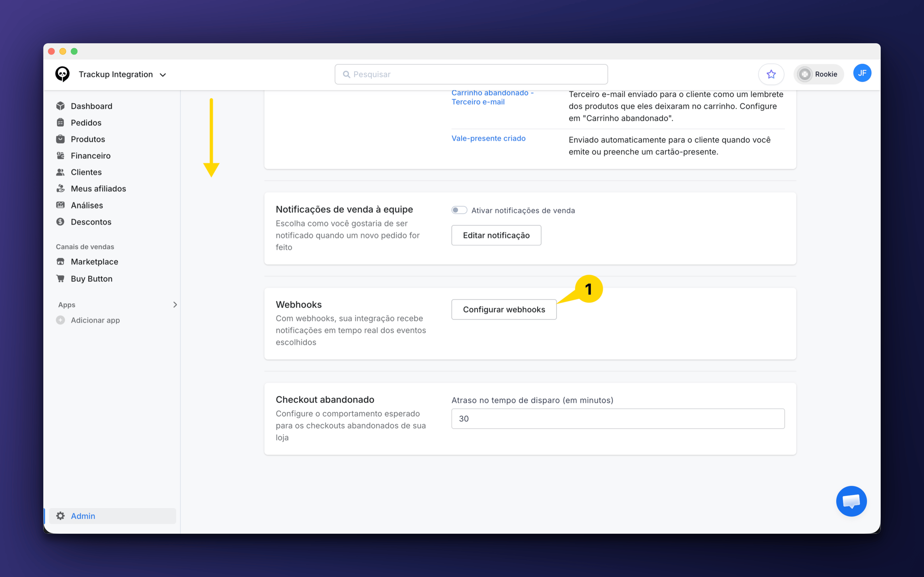Click the magnifier icon in search bar

tap(346, 75)
